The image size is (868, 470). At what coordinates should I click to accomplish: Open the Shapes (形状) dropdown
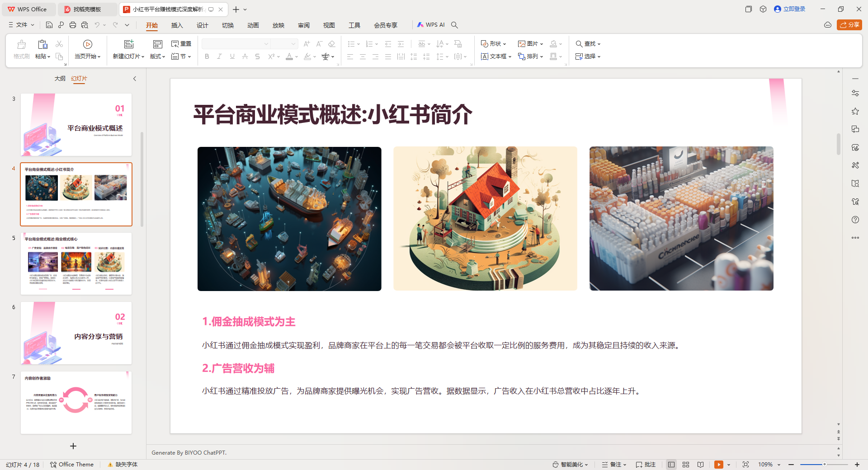click(493, 44)
